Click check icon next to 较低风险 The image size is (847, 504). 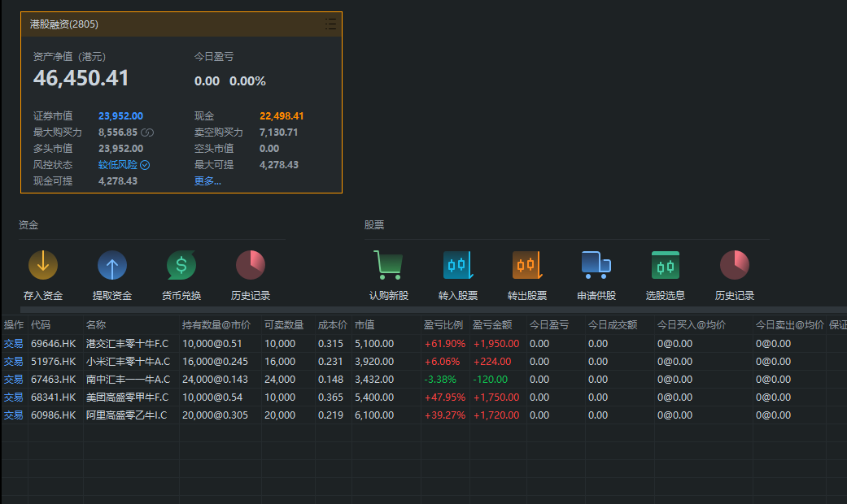(145, 165)
